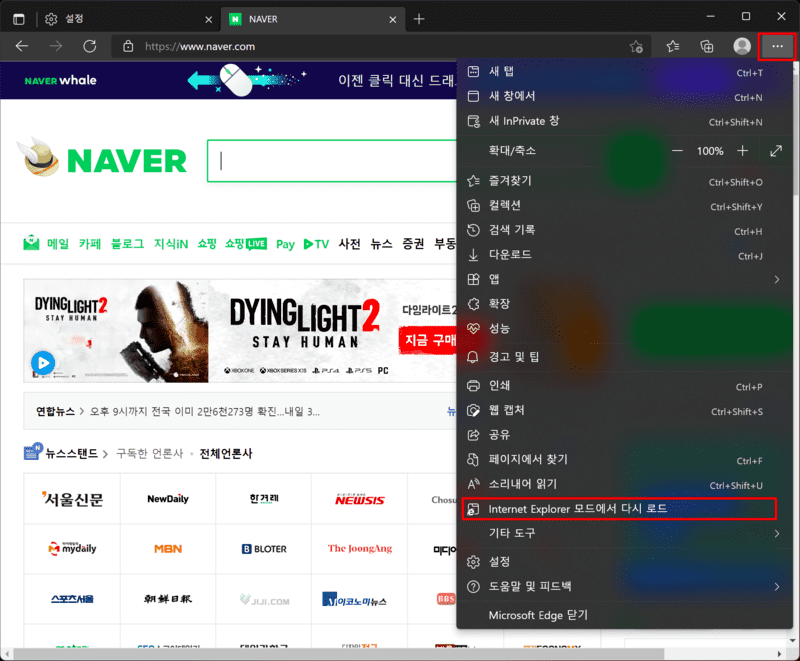Select 웹 캡처 menu item
The height and width of the screenshot is (661, 800).
coord(624,410)
